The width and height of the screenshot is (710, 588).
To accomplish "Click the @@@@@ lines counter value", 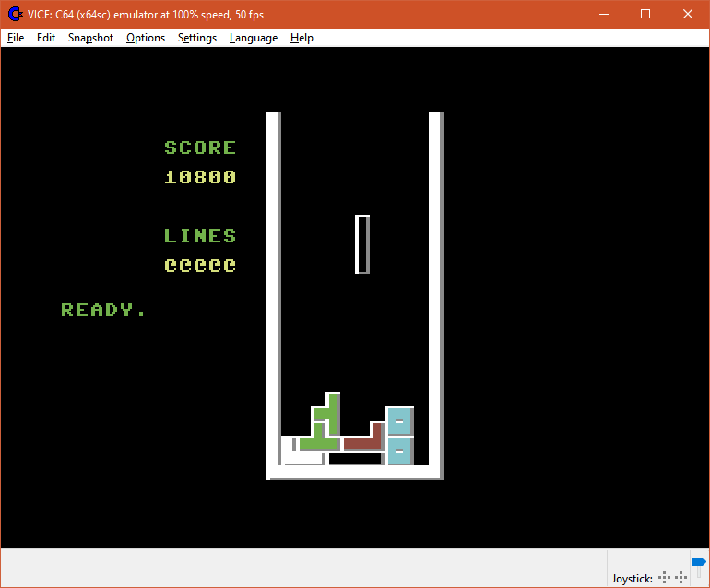I will [x=200, y=265].
